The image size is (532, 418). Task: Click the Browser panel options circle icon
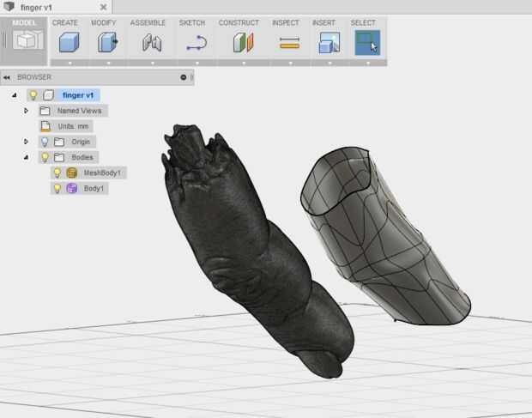[184, 77]
